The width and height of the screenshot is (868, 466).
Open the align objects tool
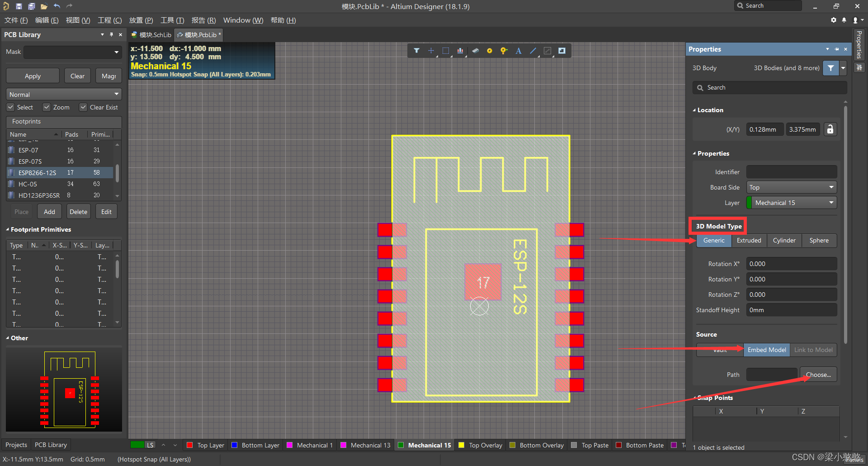pyautogui.click(x=460, y=51)
